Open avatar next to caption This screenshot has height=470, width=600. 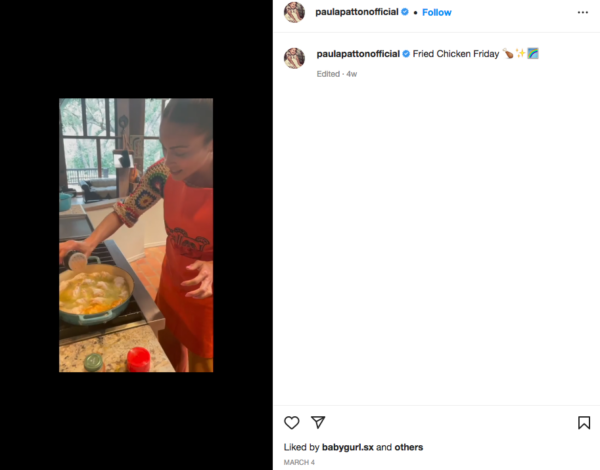point(294,58)
